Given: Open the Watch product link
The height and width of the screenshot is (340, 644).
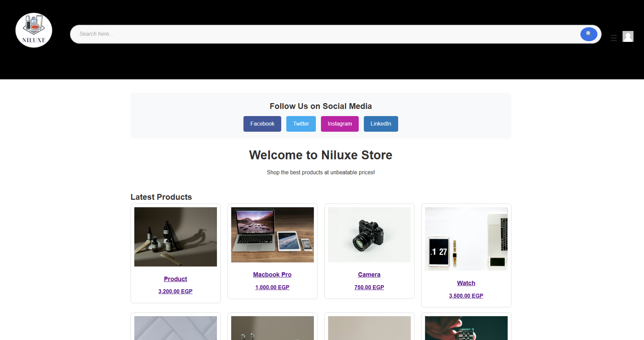Looking at the screenshot, I should (x=466, y=283).
